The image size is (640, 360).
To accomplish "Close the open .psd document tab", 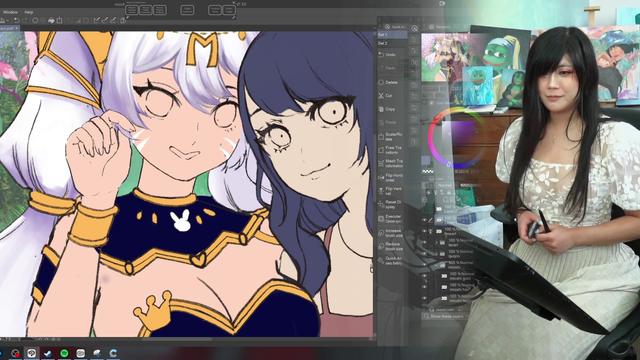I will pyautogui.click(x=17, y=29).
